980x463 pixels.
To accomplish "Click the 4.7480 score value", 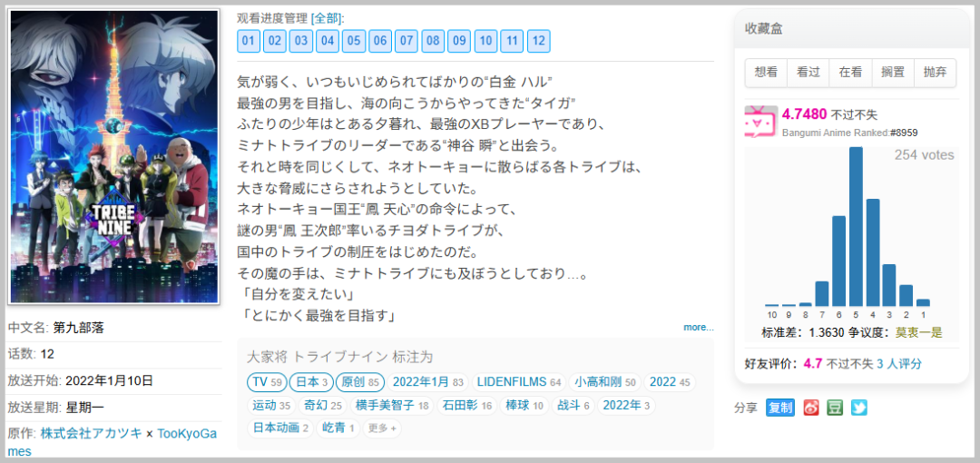I will click(x=804, y=114).
